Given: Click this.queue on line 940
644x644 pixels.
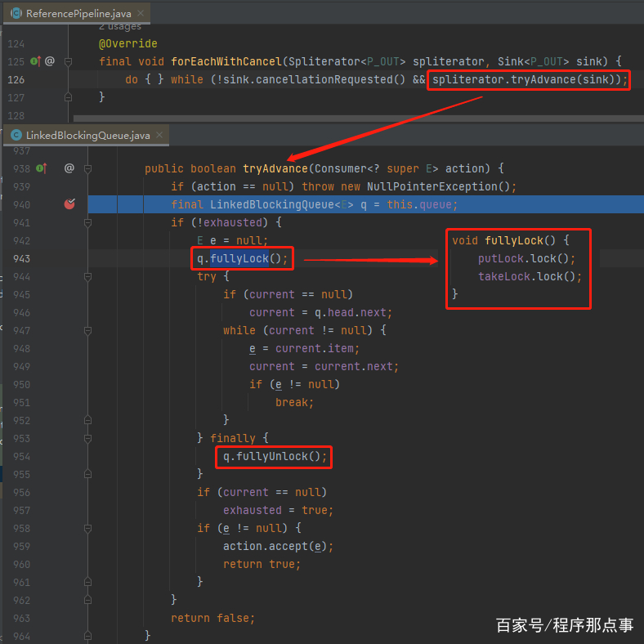Looking at the screenshot, I should [x=419, y=204].
